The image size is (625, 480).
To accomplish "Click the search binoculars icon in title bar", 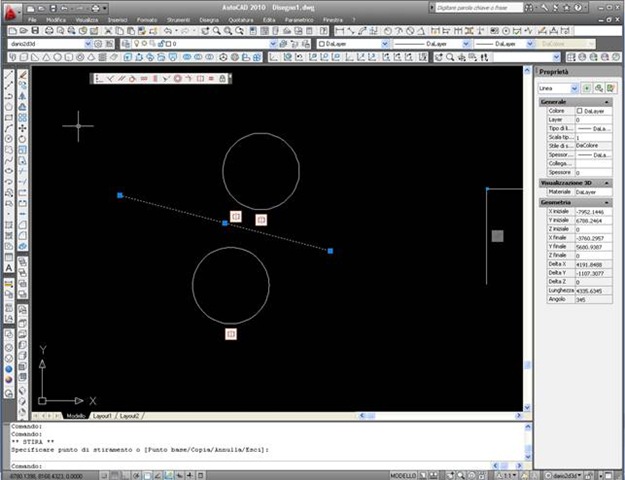I will point(529,8).
